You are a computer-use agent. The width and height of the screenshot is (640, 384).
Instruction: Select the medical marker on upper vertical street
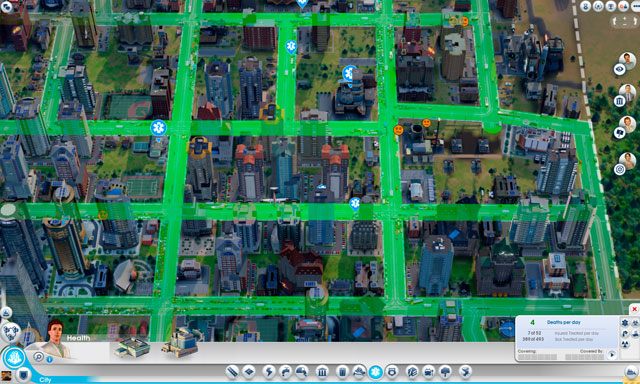click(x=291, y=47)
